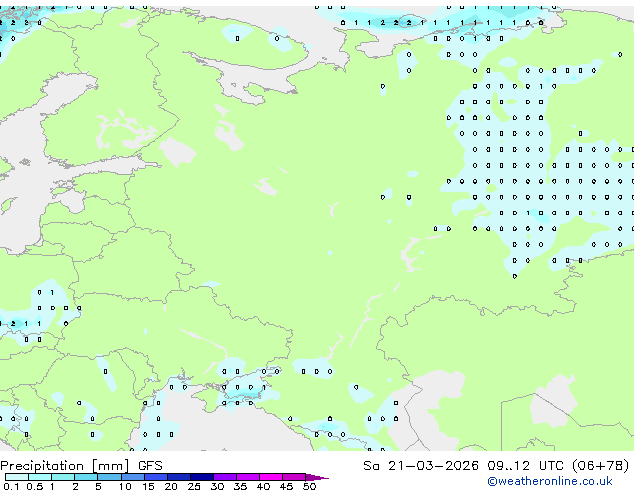This screenshot has height=490, width=634.
Task: Pick the 35–40 mm legend swatch
Action: (248, 477)
